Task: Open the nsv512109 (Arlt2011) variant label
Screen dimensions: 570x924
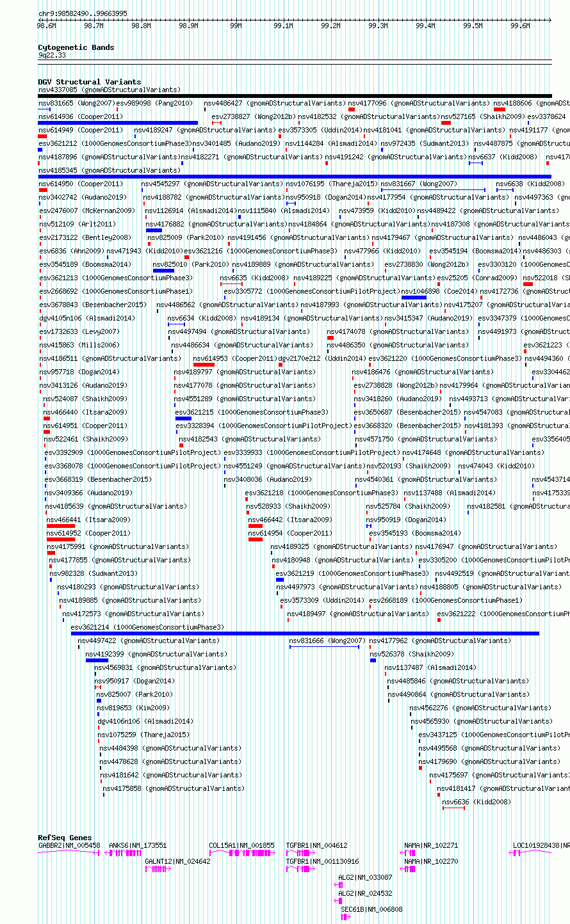Action: click(x=77, y=224)
